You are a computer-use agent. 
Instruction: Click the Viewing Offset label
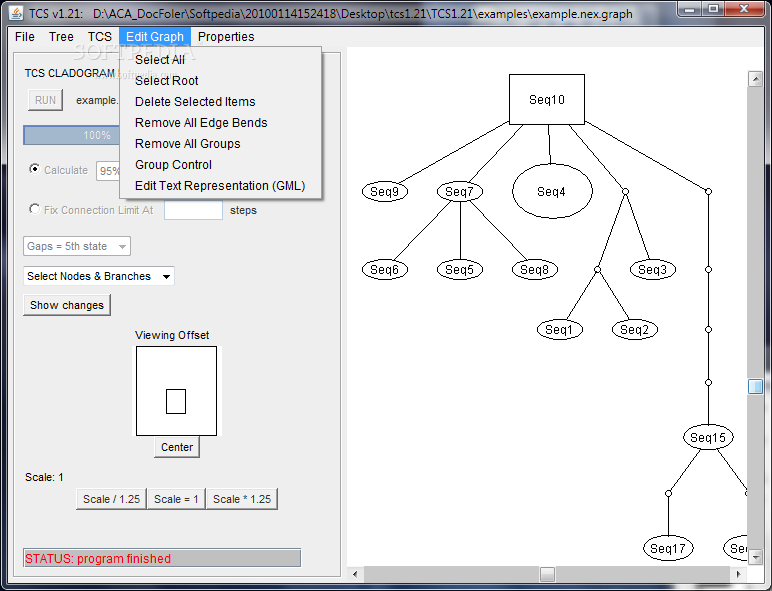tap(172, 335)
